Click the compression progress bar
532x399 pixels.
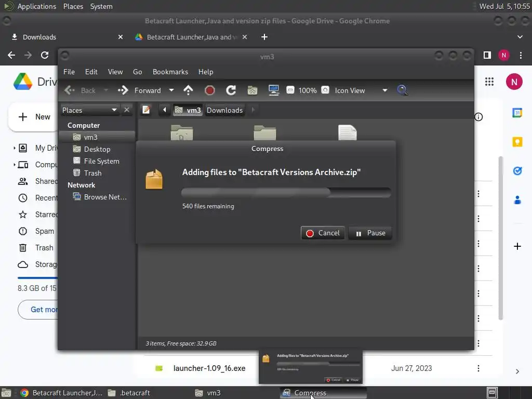286,193
